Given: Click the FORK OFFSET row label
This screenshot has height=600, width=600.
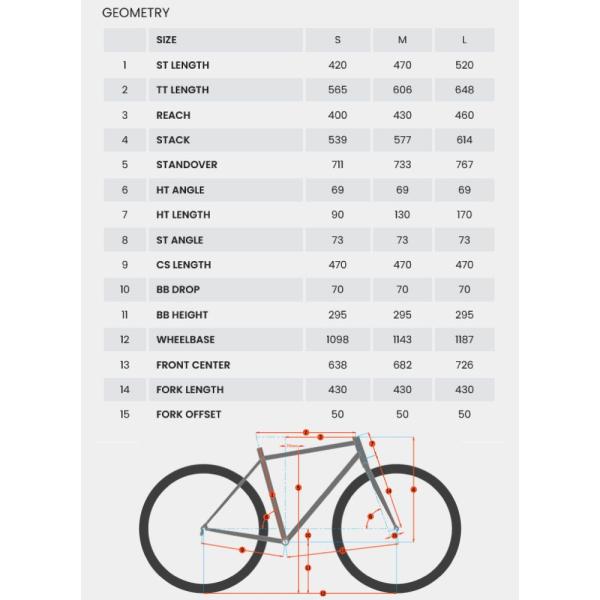Looking at the screenshot, I should (188, 414).
